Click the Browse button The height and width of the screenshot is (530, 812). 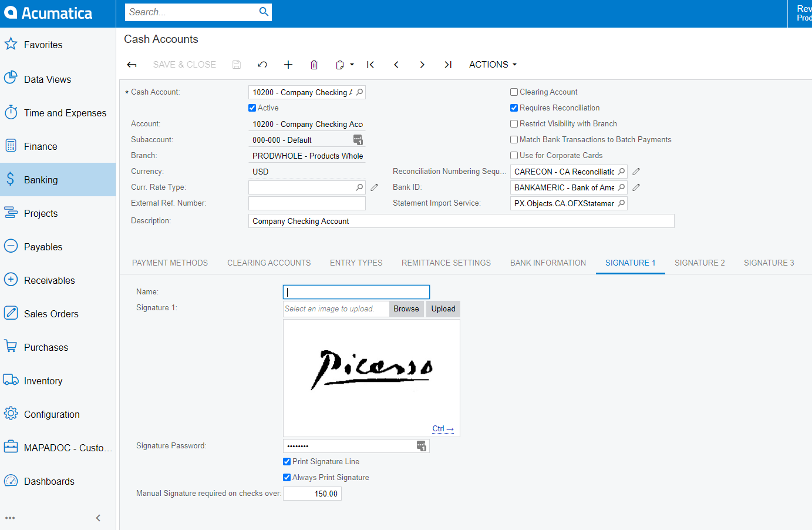click(406, 309)
